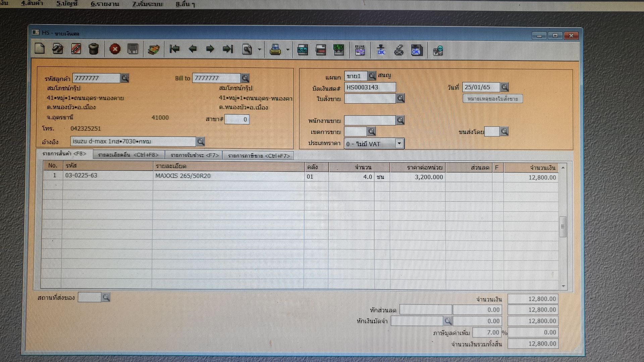The image size is (644, 362).
Task: Open date picker beside 25/01/65
Action: click(504, 87)
